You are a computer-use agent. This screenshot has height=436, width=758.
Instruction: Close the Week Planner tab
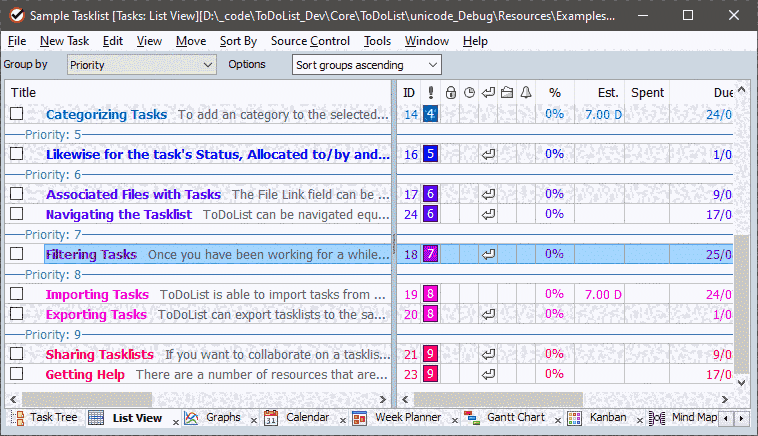(x=454, y=421)
